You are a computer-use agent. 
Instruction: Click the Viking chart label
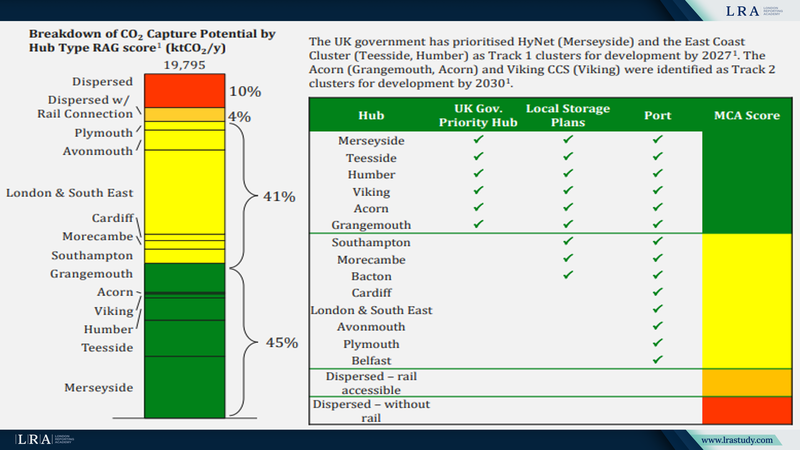113,311
